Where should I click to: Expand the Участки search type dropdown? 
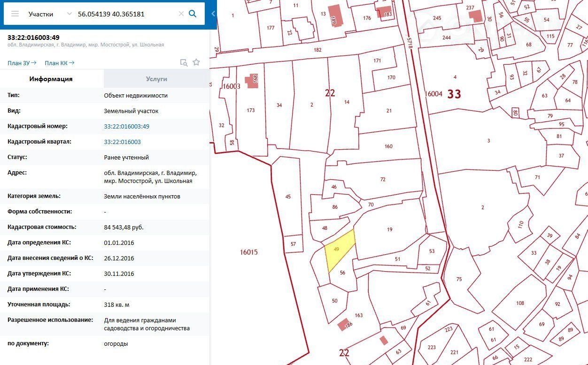pos(69,14)
